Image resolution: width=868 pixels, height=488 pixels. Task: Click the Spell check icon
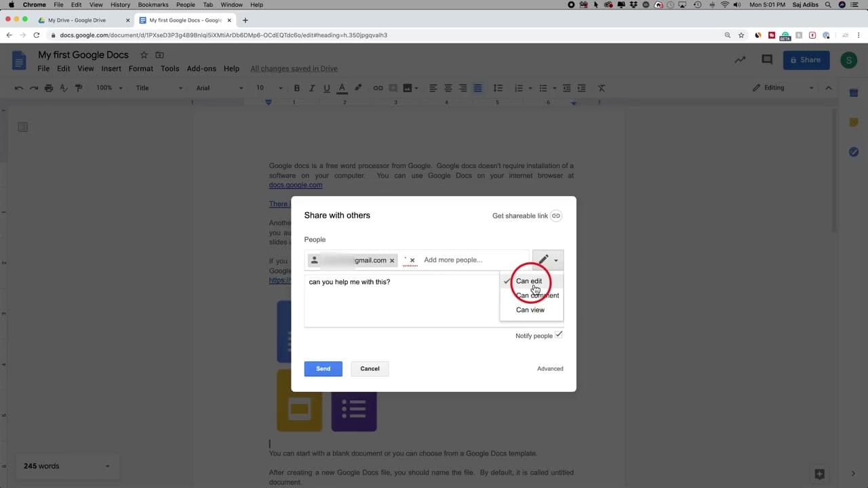64,88
